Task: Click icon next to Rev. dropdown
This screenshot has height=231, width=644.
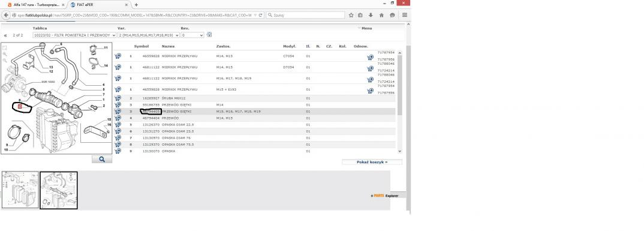Action: pos(209,35)
